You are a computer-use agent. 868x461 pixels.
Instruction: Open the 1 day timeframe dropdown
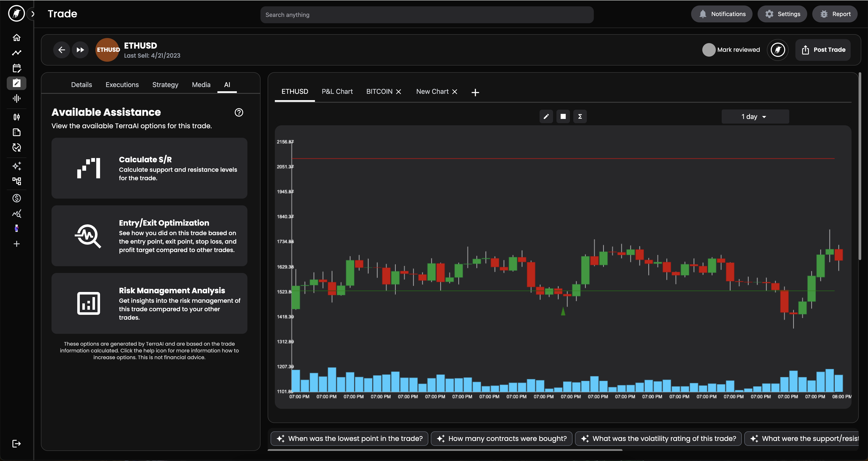pyautogui.click(x=755, y=116)
